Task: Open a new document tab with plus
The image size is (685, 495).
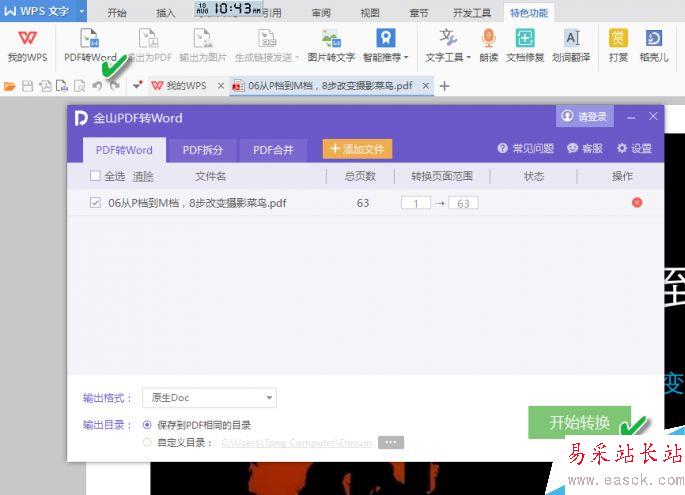Action: (444, 86)
